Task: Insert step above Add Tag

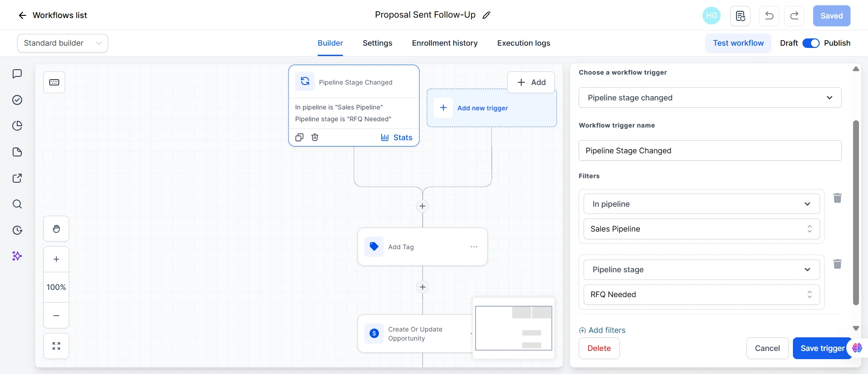Action: pyautogui.click(x=422, y=206)
